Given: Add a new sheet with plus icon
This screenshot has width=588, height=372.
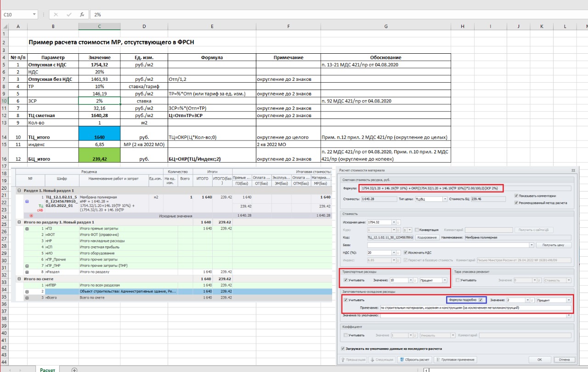Looking at the screenshot, I should [74, 369].
